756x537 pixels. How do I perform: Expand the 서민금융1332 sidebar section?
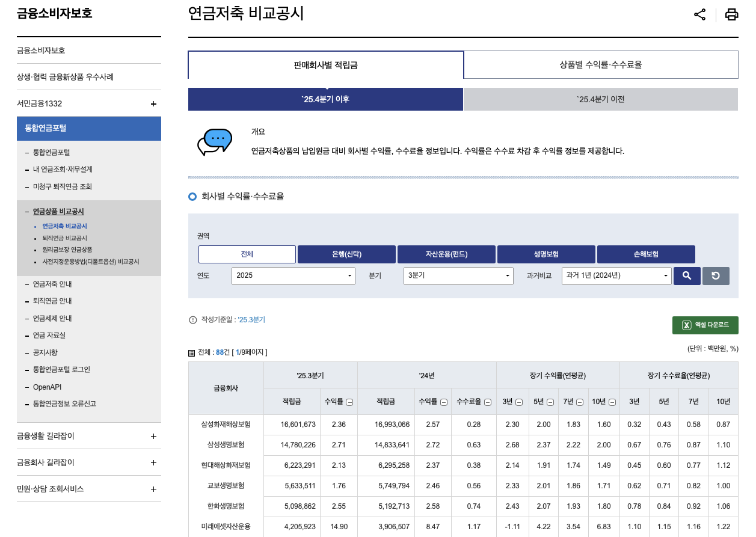click(153, 103)
